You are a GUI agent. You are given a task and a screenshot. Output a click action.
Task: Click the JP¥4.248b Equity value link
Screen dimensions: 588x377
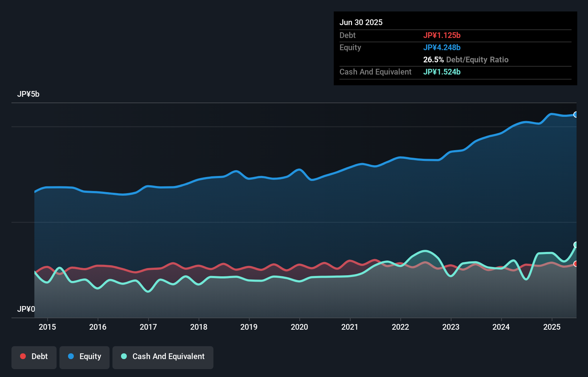tap(442, 47)
